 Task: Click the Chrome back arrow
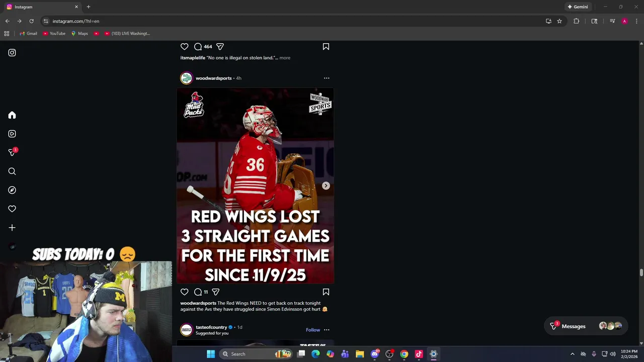(x=7, y=21)
